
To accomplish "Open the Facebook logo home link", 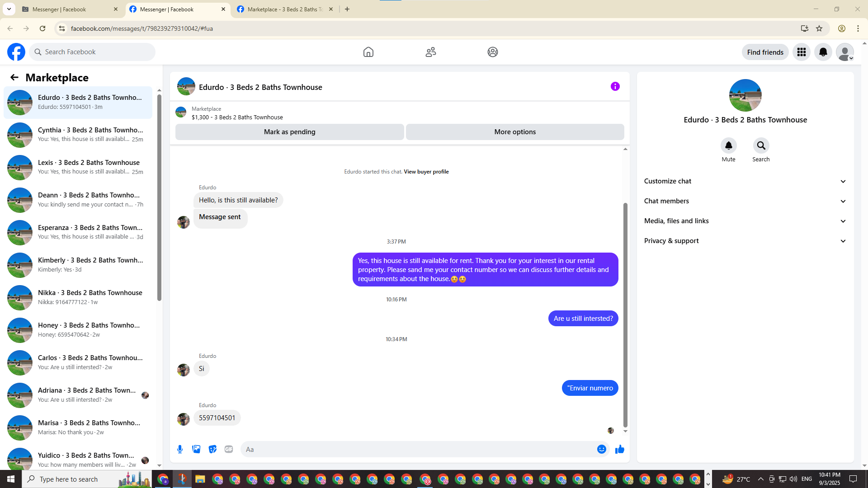I will click(16, 52).
